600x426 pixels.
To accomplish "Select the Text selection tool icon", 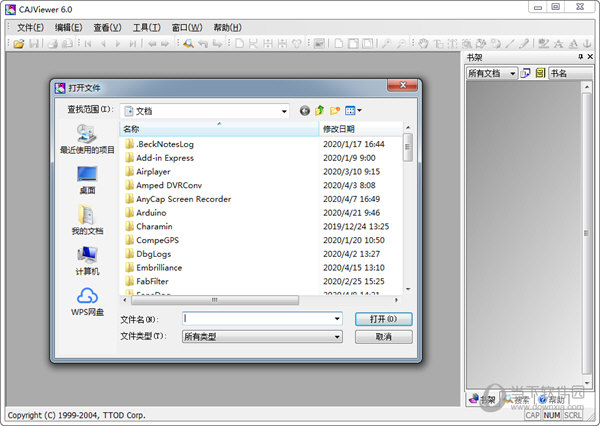I will point(438,44).
